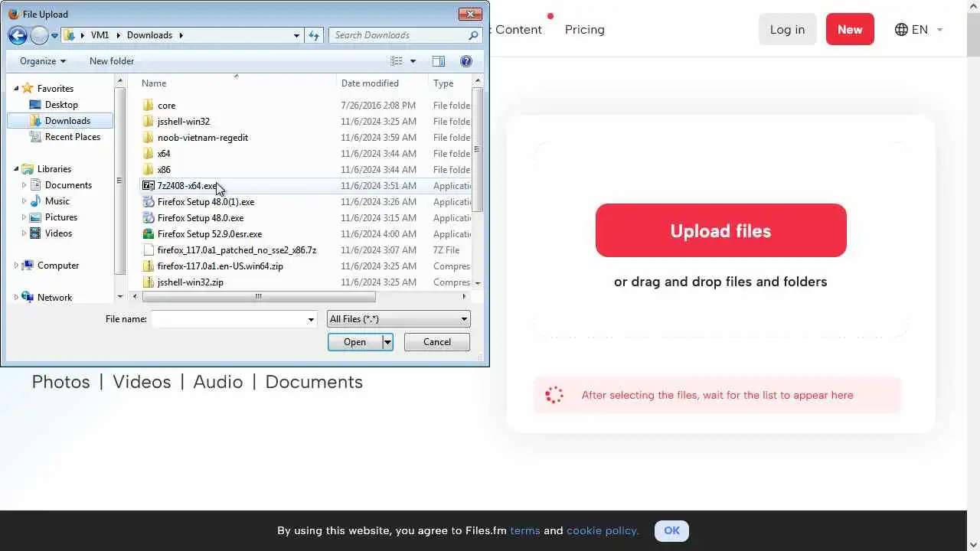Open the terms link in the cookie banner
The image size is (980, 551).
tap(525, 530)
